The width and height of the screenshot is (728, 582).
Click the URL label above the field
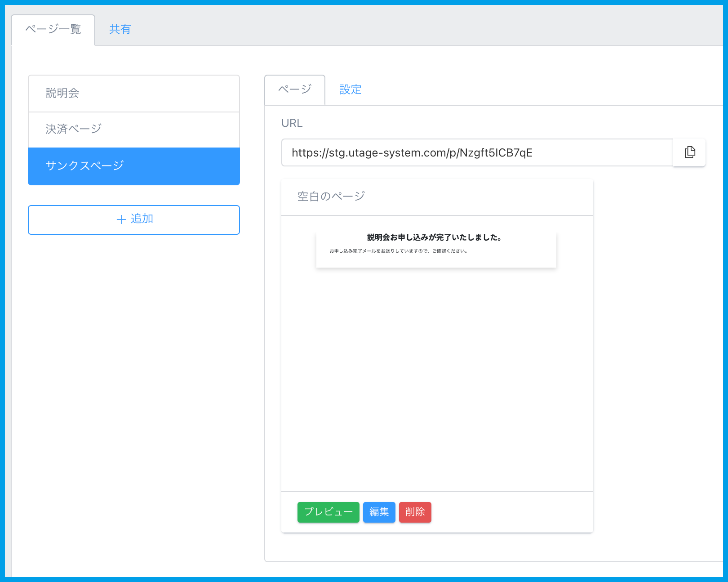[x=292, y=123]
